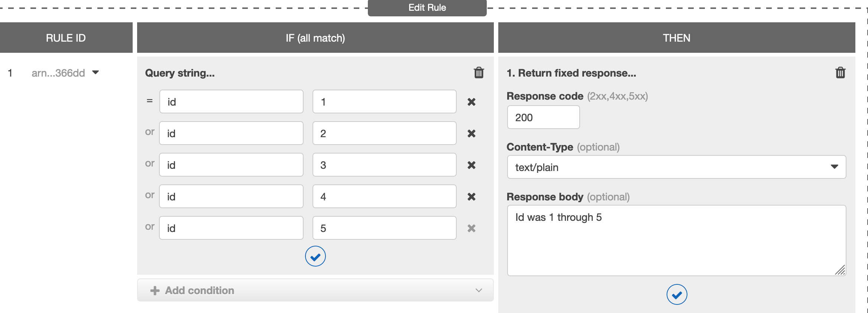Image resolution: width=868 pixels, height=313 pixels.
Task: Click the Response code field containing 200
Action: click(543, 117)
